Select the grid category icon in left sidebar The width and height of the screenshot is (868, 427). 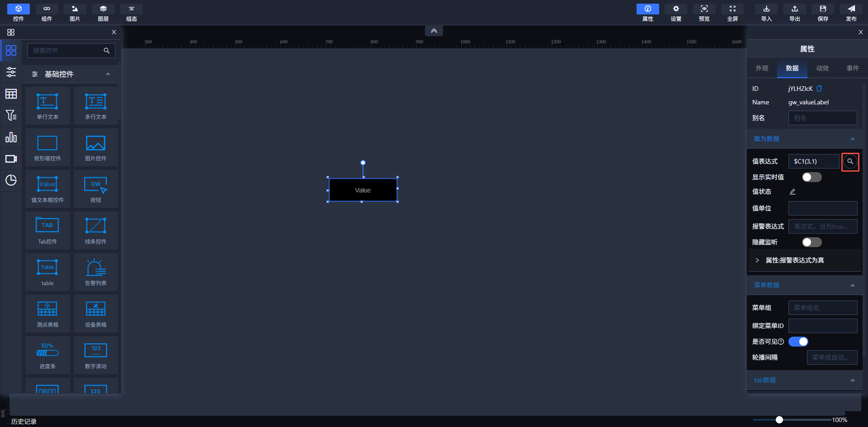point(11,50)
